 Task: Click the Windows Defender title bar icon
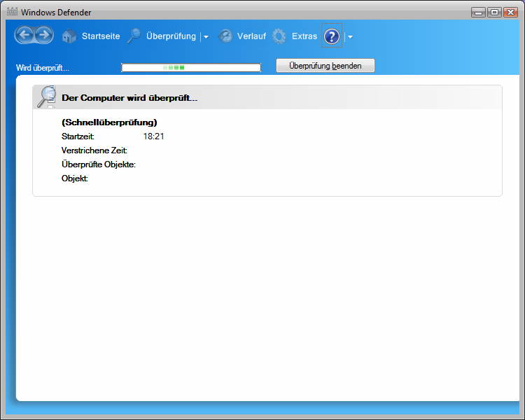click(11, 12)
